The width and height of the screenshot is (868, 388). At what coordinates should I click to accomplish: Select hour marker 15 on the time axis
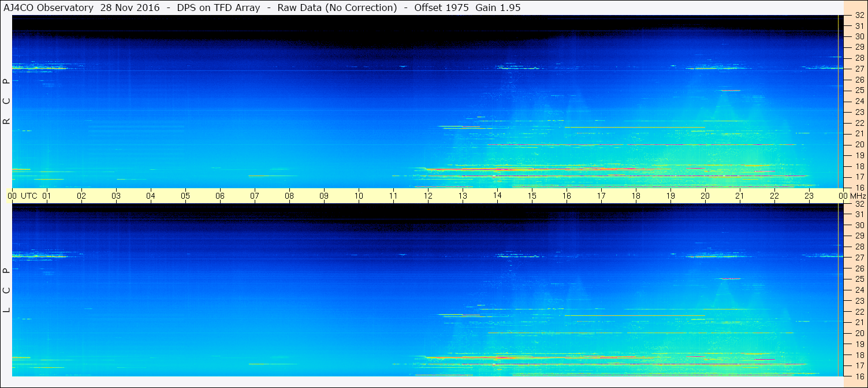coord(532,196)
